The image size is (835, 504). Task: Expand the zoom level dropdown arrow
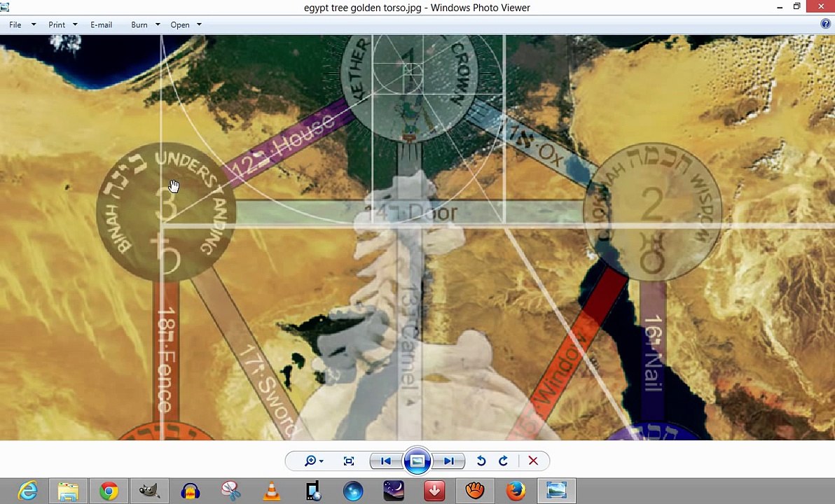coord(321,461)
